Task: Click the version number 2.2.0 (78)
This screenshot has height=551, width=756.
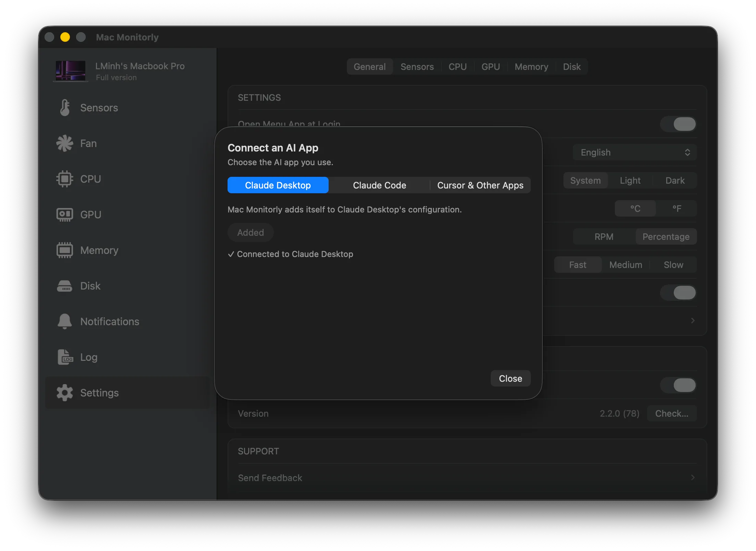Action: point(619,413)
